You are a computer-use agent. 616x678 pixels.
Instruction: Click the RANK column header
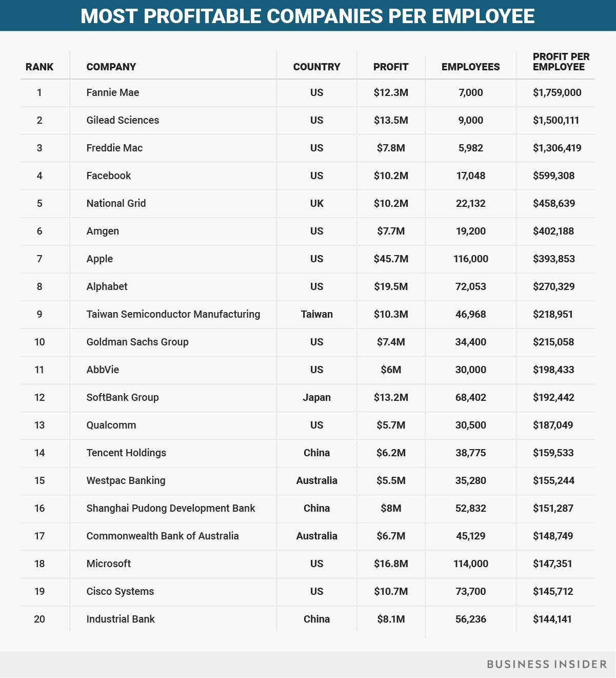point(39,67)
